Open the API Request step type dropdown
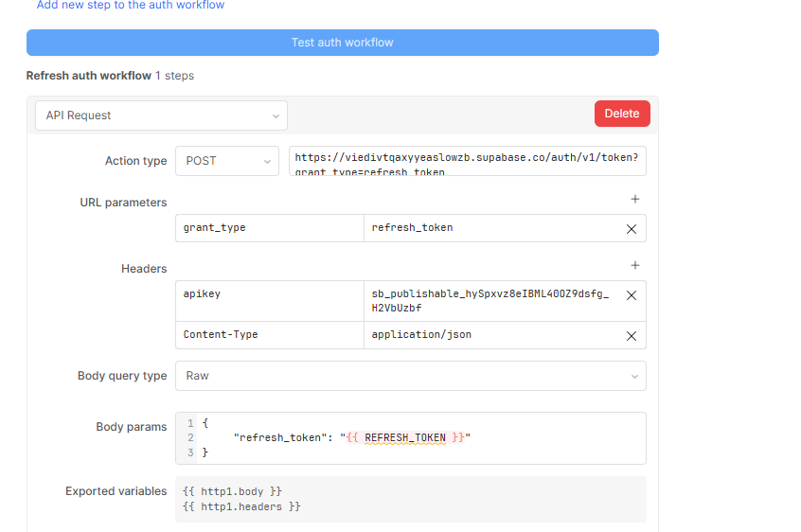The height and width of the screenshot is (532, 801). tap(161, 115)
